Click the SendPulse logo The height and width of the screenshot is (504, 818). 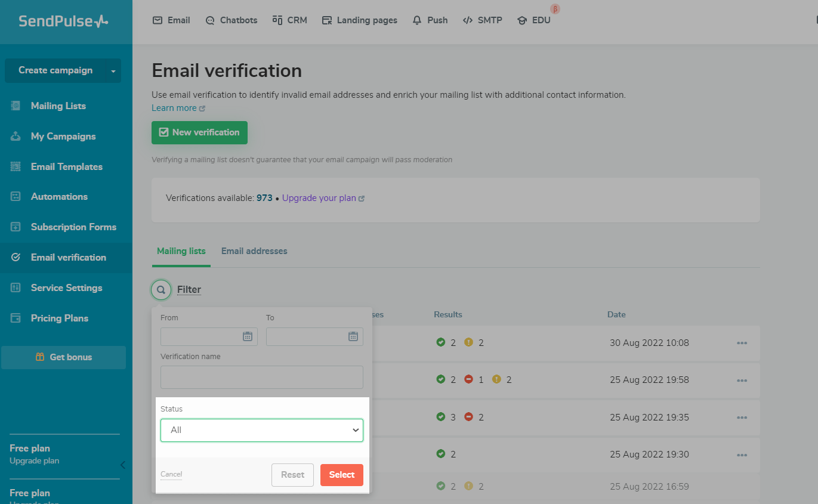(x=63, y=21)
